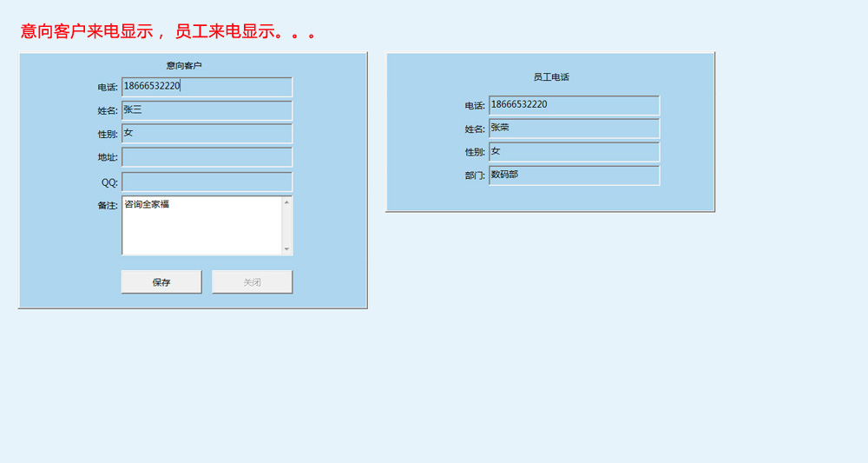868x463 pixels.
Task: Click the 保存 button
Action: (x=161, y=282)
